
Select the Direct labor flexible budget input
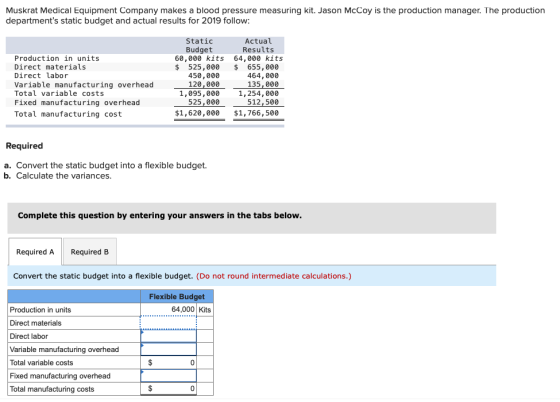click(x=168, y=336)
